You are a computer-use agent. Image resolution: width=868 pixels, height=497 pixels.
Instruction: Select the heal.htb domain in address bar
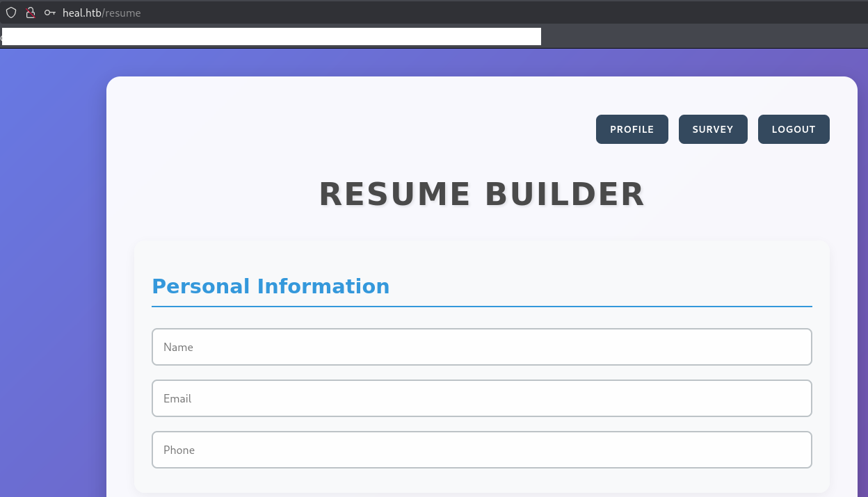pos(81,13)
